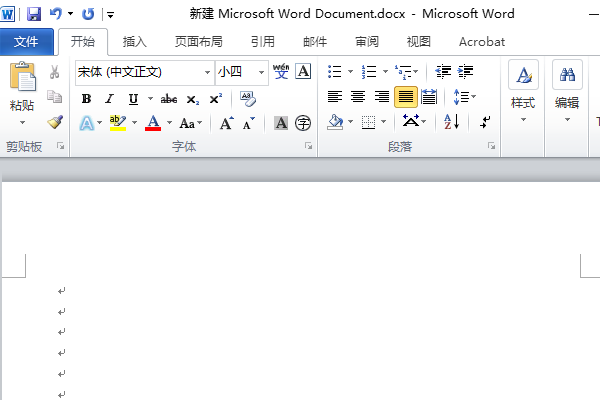The image size is (600, 400).
Task: Toggle superscript formatting
Action: click(216, 99)
